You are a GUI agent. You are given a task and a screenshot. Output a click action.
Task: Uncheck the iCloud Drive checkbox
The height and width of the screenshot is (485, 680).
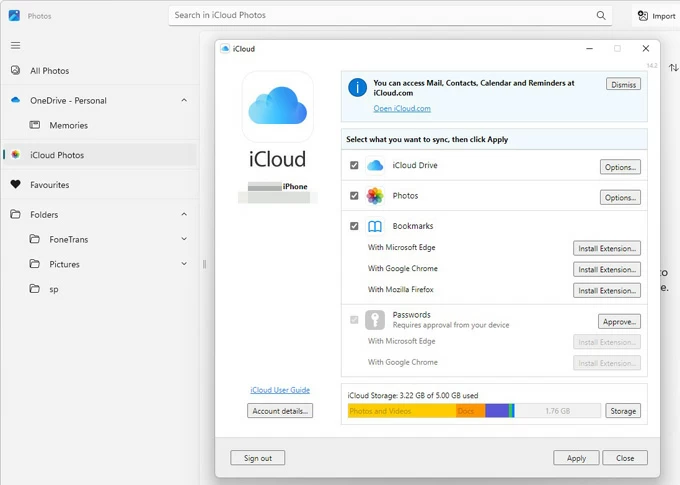pos(354,166)
